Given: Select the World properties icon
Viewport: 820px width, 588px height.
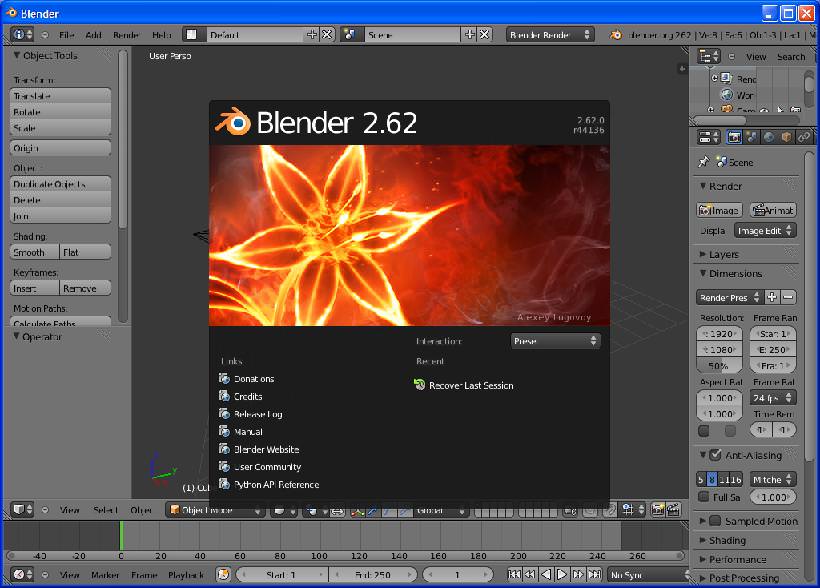Looking at the screenshot, I should click(768, 137).
